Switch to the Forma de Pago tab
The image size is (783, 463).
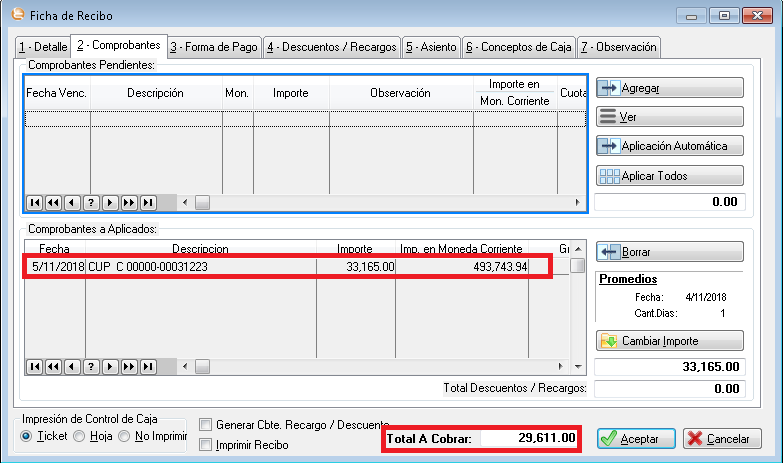click(213, 47)
